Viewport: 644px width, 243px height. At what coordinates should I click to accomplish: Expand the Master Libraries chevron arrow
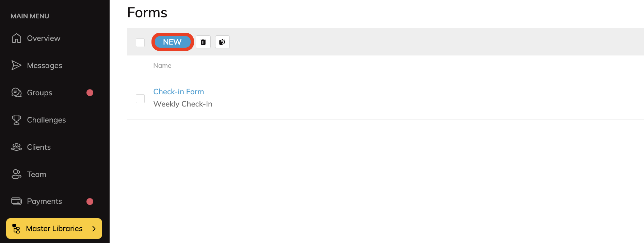click(94, 229)
